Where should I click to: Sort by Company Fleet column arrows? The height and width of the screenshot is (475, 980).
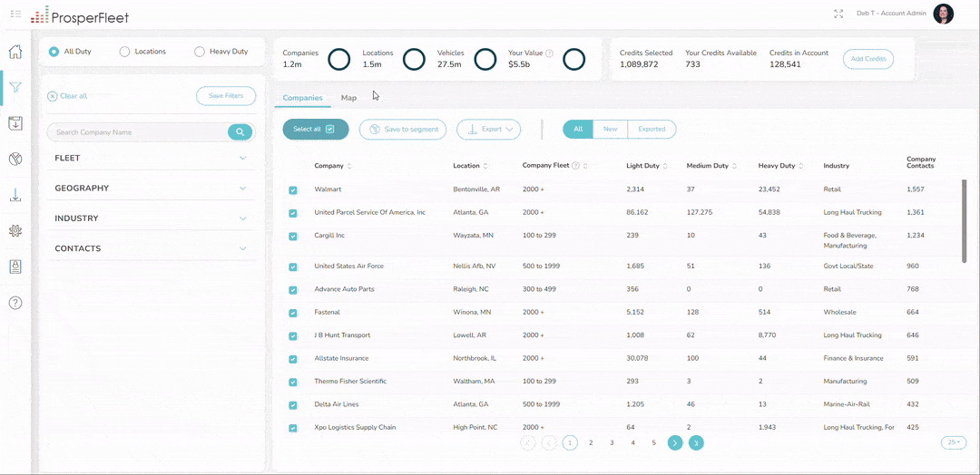[x=585, y=166]
